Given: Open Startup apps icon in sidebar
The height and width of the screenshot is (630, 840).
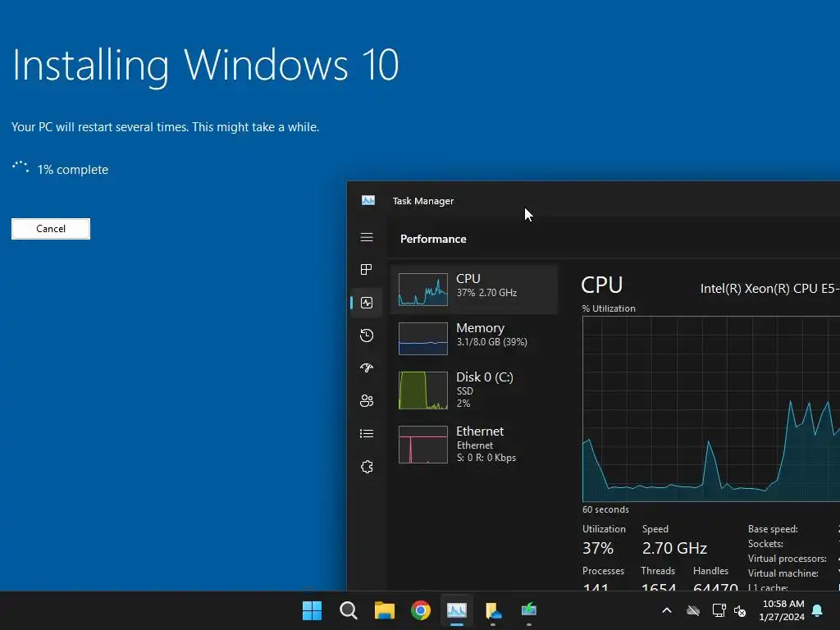Looking at the screenshot, I should [x=367, y=367].
